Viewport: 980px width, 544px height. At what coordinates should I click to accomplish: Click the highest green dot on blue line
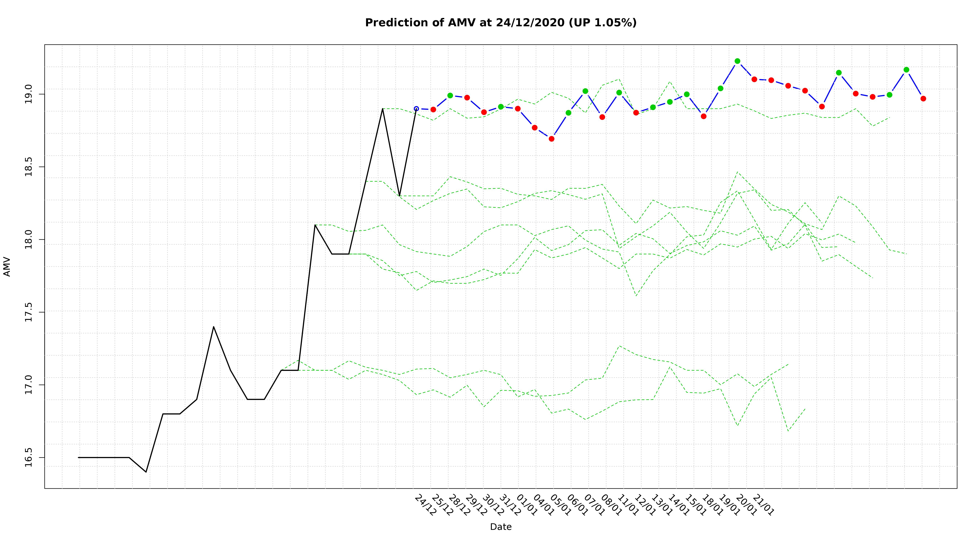click(x=737, y=61)
